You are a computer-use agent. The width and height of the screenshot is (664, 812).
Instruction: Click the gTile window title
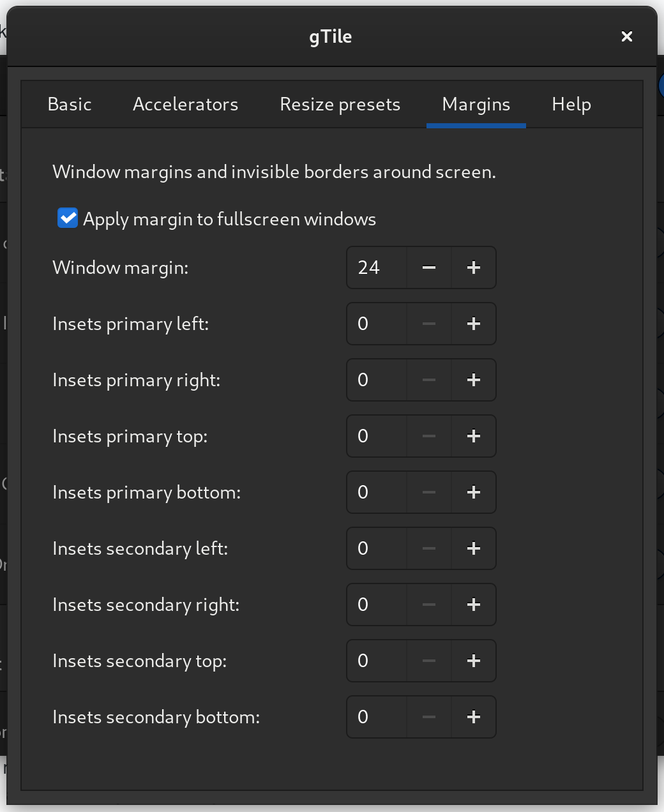(x=331, y=37)
